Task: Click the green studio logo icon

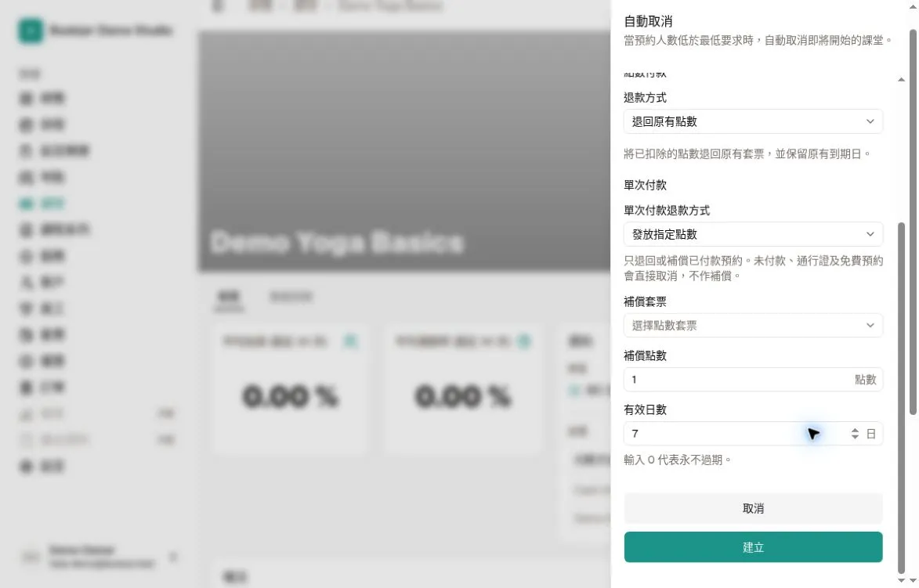Action: 31,31
